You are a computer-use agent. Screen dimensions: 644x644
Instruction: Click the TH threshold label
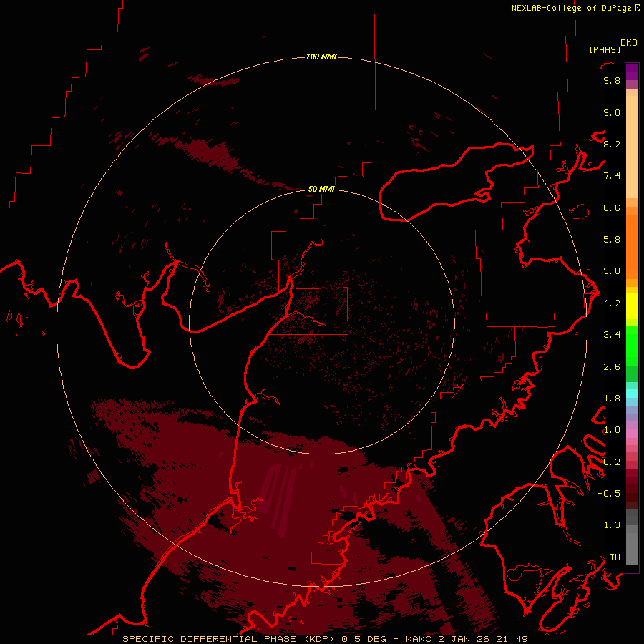pos(615,557)
